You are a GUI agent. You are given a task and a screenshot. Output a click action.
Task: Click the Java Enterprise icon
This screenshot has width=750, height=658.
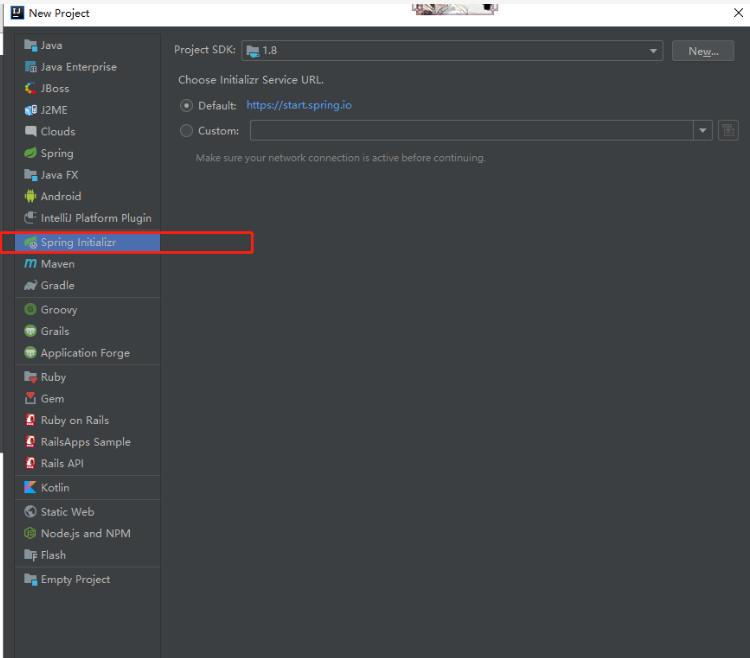coord(31,67)
